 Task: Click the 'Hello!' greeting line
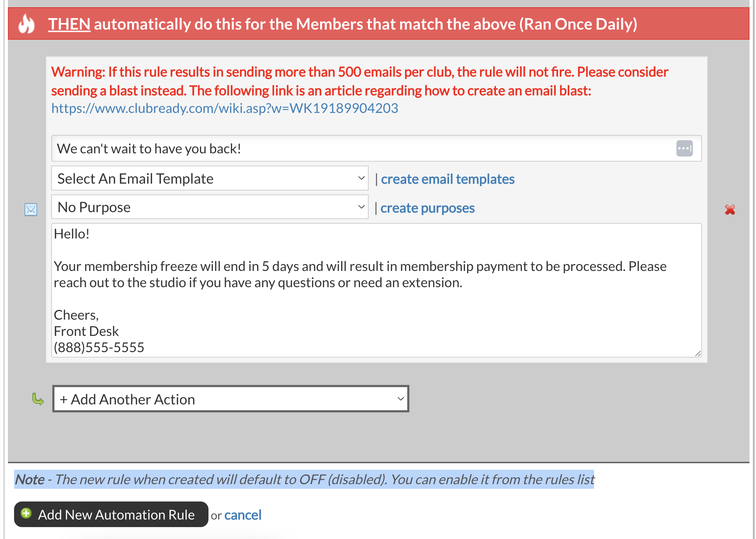click(71, 234)
